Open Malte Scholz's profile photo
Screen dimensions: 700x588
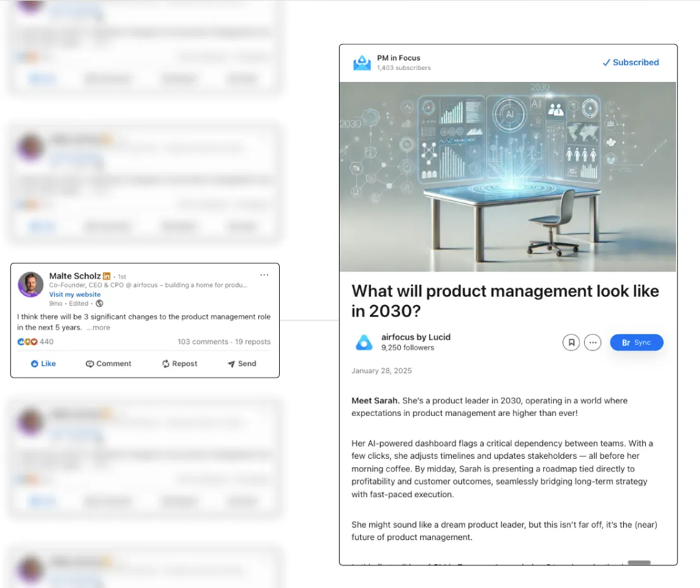[x=30, y=284]
